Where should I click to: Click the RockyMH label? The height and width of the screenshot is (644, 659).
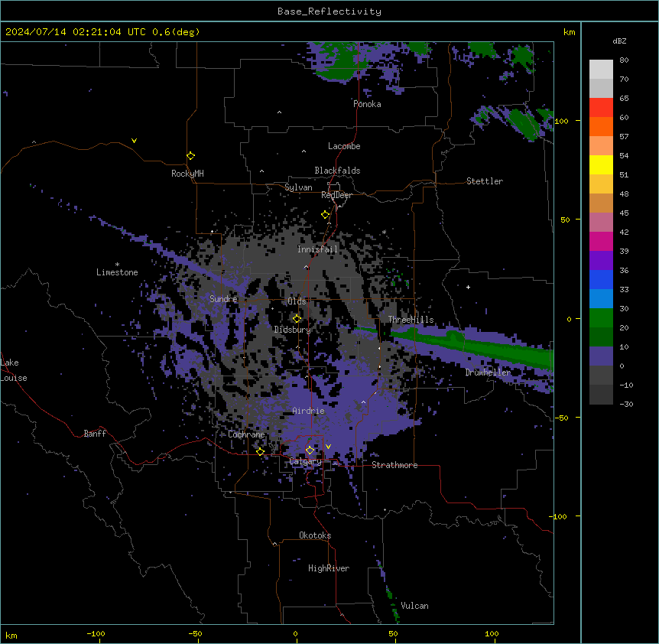(187, 174)
